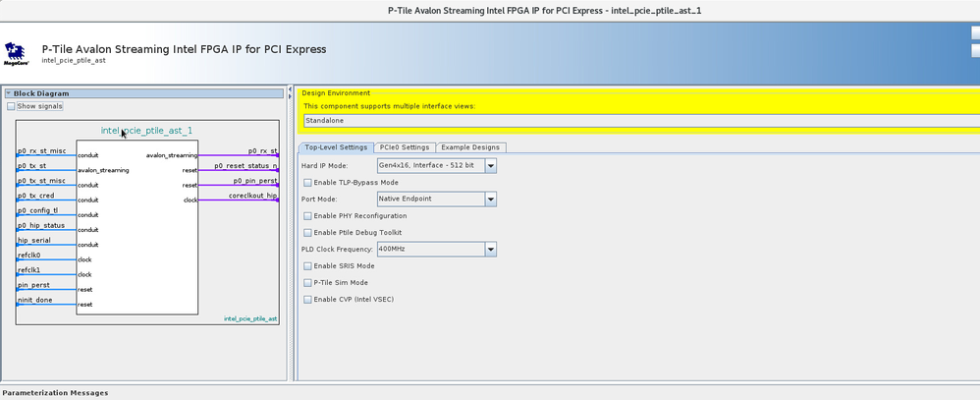Open the Standalone interface view dropdown
This screenshot has width=980, height=400.
click(x=641, y=120)
